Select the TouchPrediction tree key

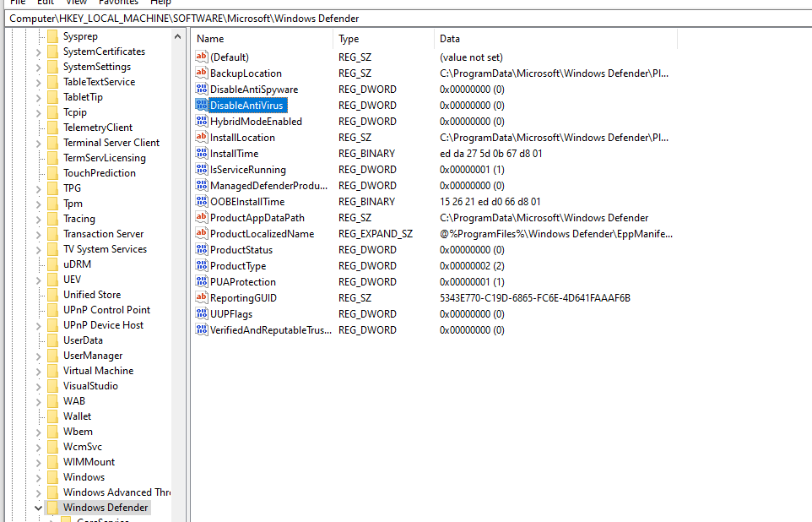100,173
